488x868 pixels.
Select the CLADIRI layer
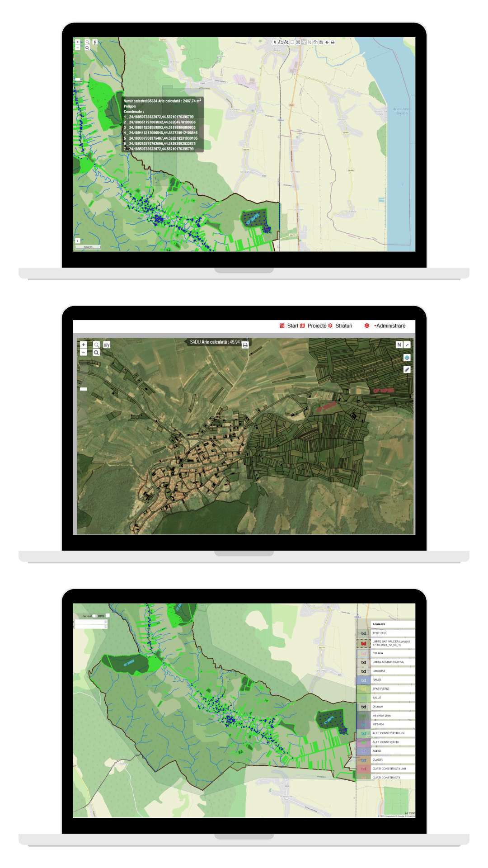(x=393, y=760)
